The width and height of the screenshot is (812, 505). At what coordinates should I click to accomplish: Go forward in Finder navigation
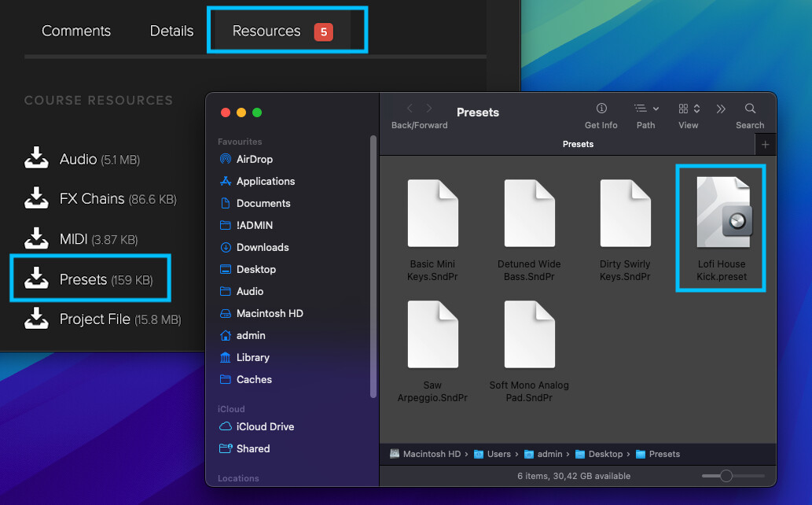tap(428, 108)
